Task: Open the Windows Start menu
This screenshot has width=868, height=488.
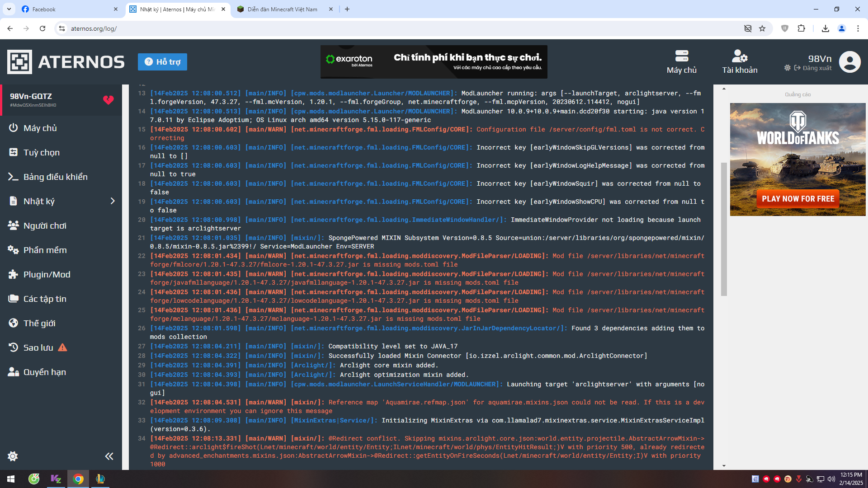Action: pyautogui.click(x=11, y=479)
